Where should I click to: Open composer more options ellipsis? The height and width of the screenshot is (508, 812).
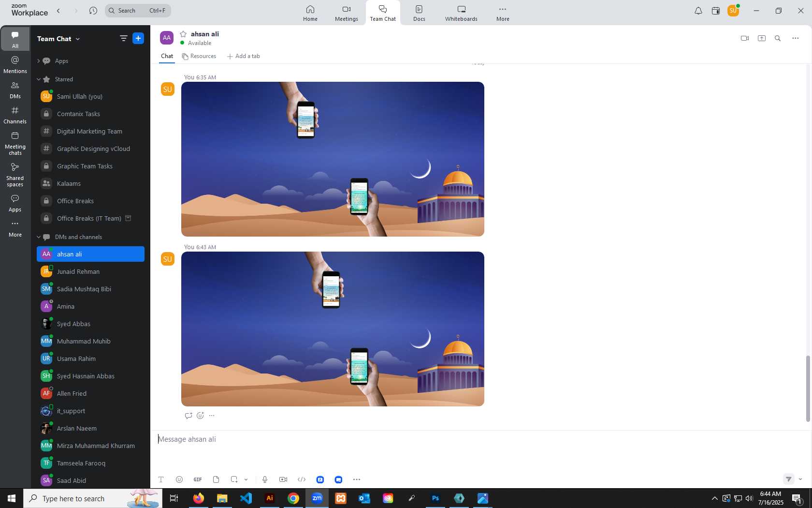357,479
